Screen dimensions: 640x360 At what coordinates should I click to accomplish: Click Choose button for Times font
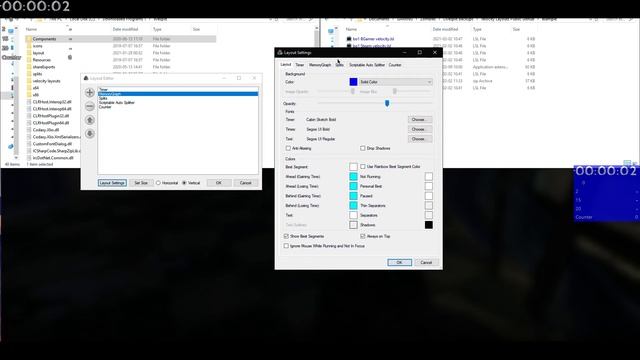click(419, 129)
